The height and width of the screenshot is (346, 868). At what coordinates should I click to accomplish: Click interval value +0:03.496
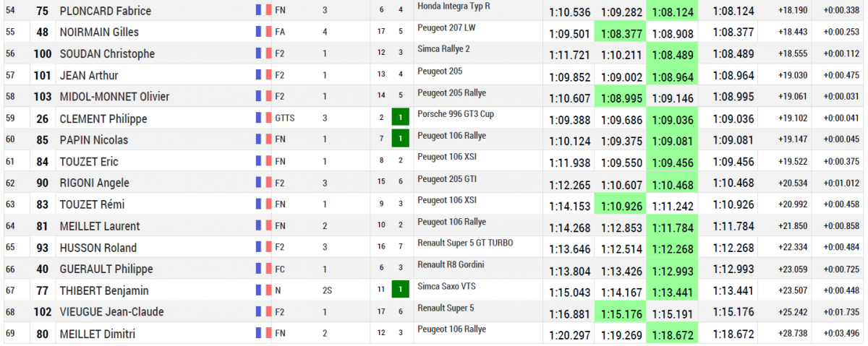pyautogui.click(x=841, y=334)
